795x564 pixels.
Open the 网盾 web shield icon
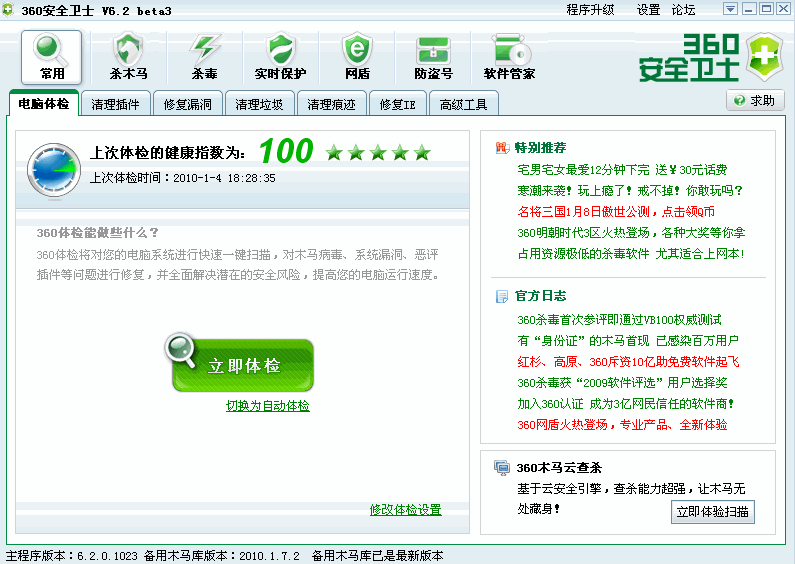[x=357, y=57]
